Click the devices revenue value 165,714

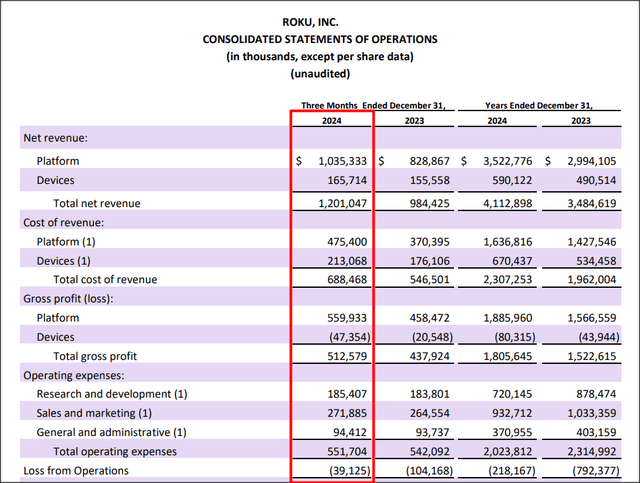pyautogui.click(x=347, y=180)
